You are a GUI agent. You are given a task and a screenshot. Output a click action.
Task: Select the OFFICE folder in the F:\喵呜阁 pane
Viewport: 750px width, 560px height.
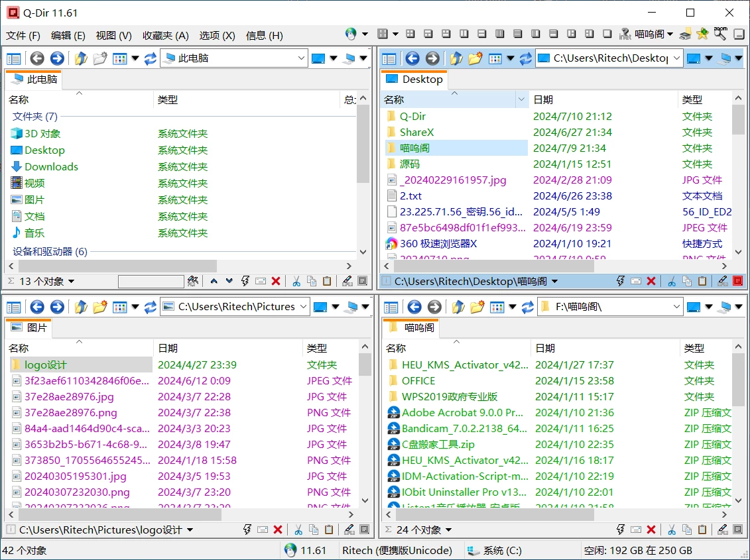418,380
